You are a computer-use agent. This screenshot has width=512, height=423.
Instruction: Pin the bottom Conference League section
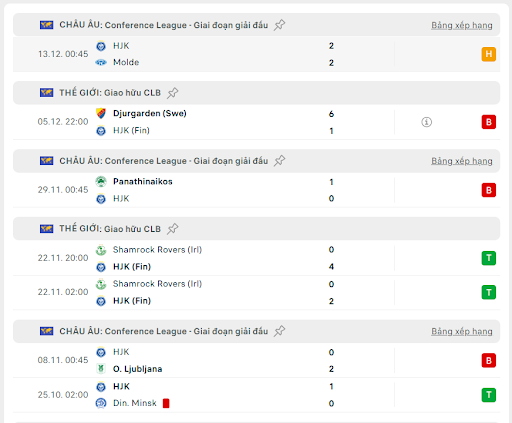coord(279,331)
